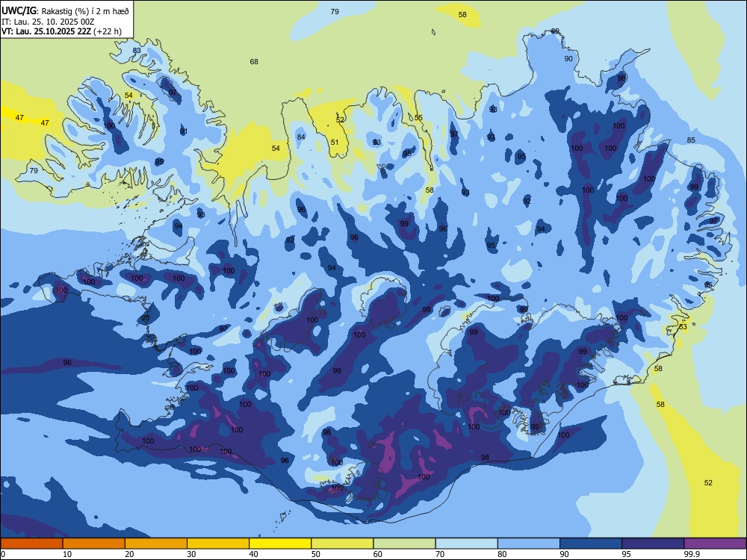This screenshot has width=747, height=560.
Task: Click the '84' humidity value label
Action: [301, 137]
